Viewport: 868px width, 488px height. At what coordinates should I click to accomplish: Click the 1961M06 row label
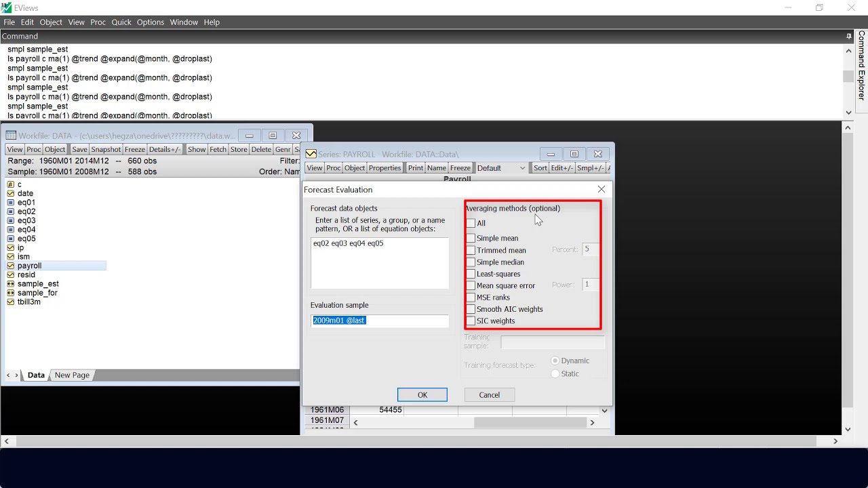tap(327, 410)
